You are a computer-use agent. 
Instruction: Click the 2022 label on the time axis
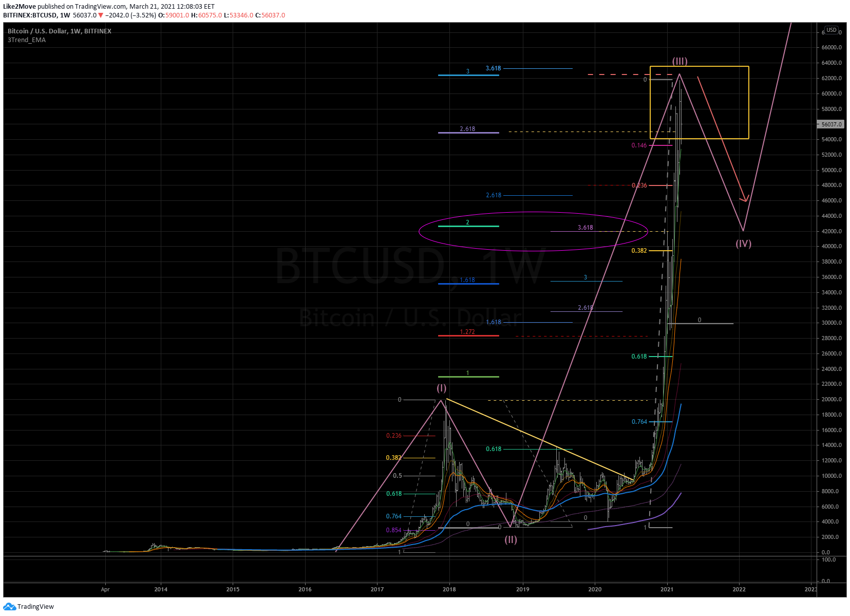click(x=739, y=589)
